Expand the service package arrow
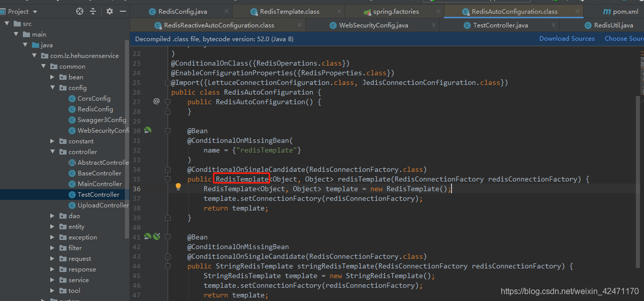Image resolution: width=644 pixels, height=301 pixels. point(52,280)
